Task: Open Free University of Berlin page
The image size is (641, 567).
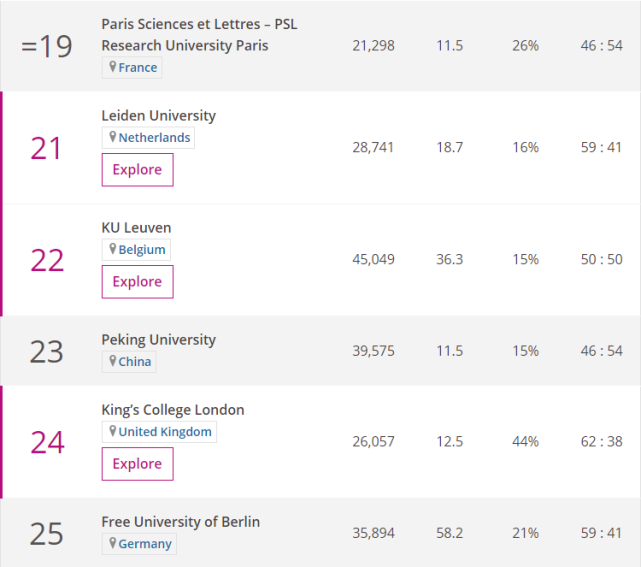Action: (180, 522)
